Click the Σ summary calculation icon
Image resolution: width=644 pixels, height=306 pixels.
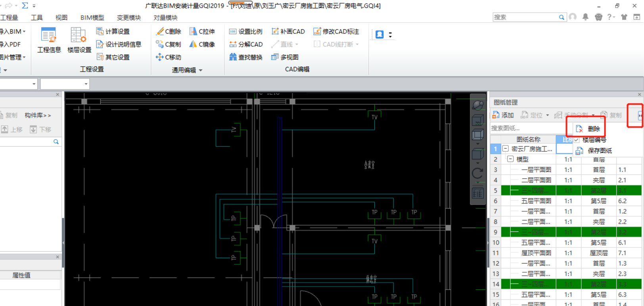(25, 6)
